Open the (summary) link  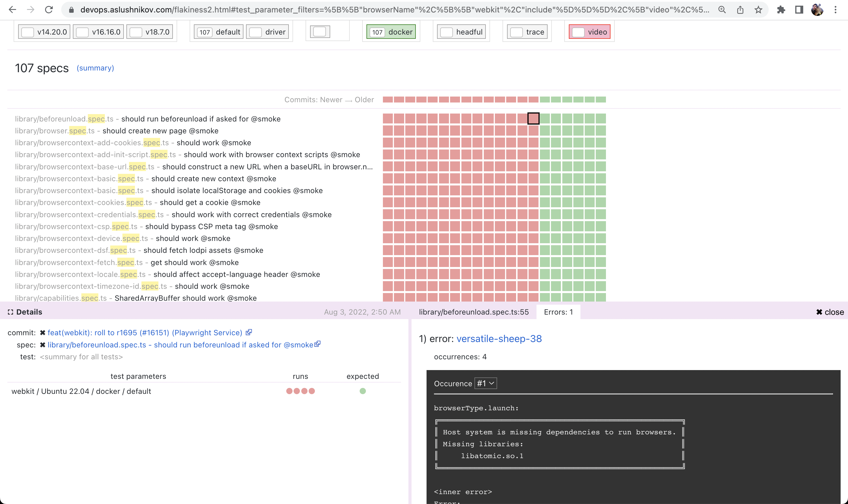95,68
